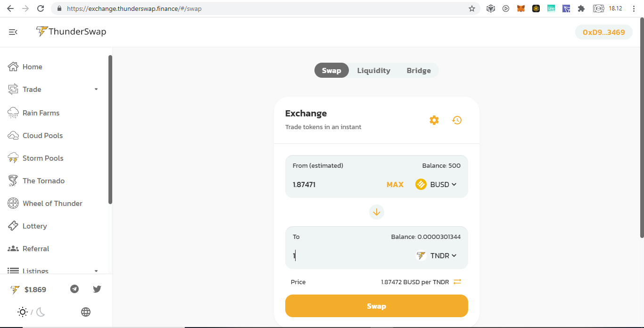
Task: Open the MetaMask fox extension
Action: 521,8
